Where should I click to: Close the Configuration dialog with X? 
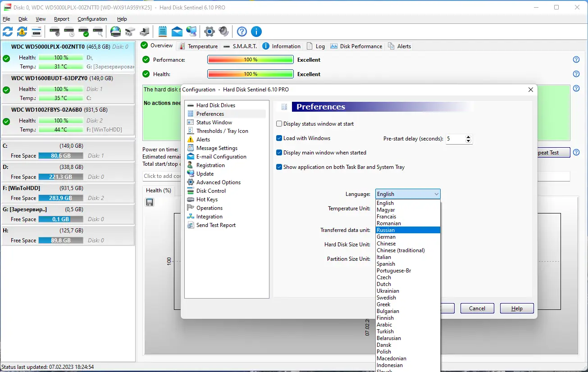[530, 90]
